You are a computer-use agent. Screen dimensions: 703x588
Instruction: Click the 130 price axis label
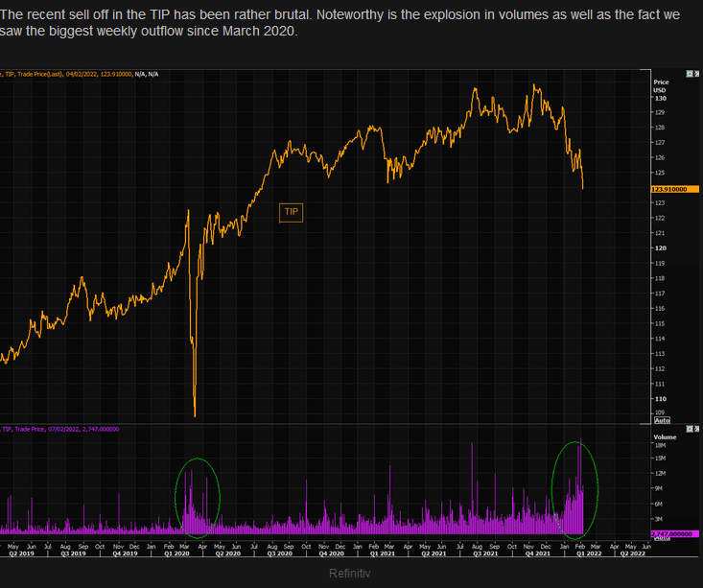point(660,98)
